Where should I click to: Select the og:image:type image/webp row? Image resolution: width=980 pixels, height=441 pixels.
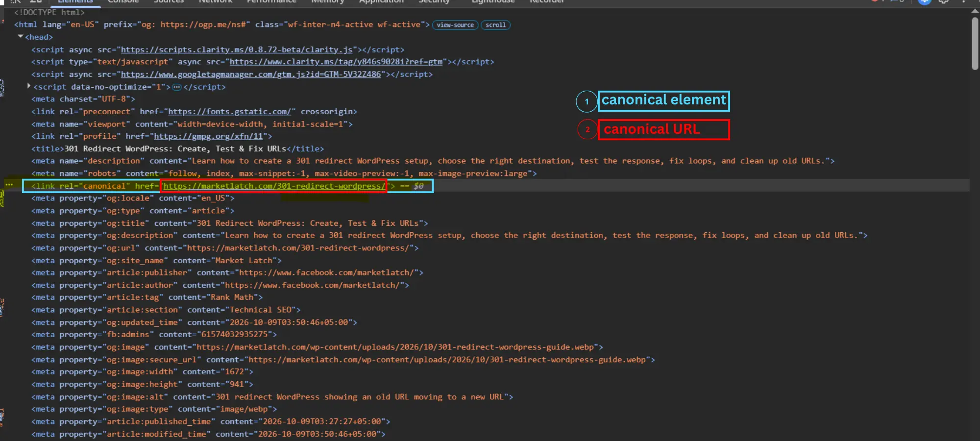click(x=154, y=409)
